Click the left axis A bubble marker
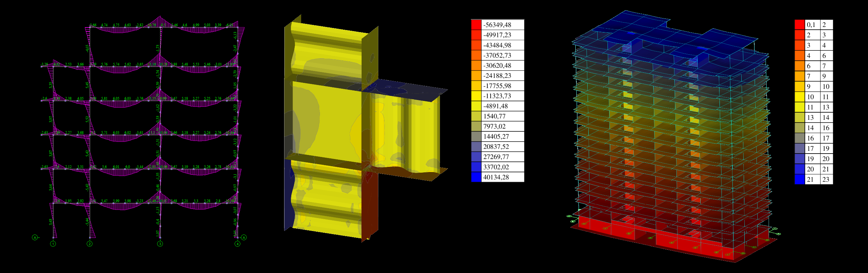This screenshot has width=868, height=273. point(35,238)
